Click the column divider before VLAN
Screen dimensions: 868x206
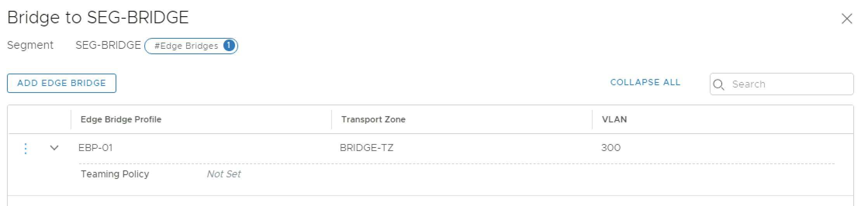(592, 119)
